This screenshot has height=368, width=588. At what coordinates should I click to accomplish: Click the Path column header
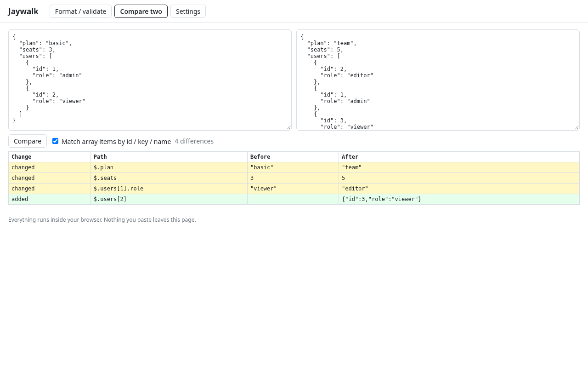pos(169,157)
